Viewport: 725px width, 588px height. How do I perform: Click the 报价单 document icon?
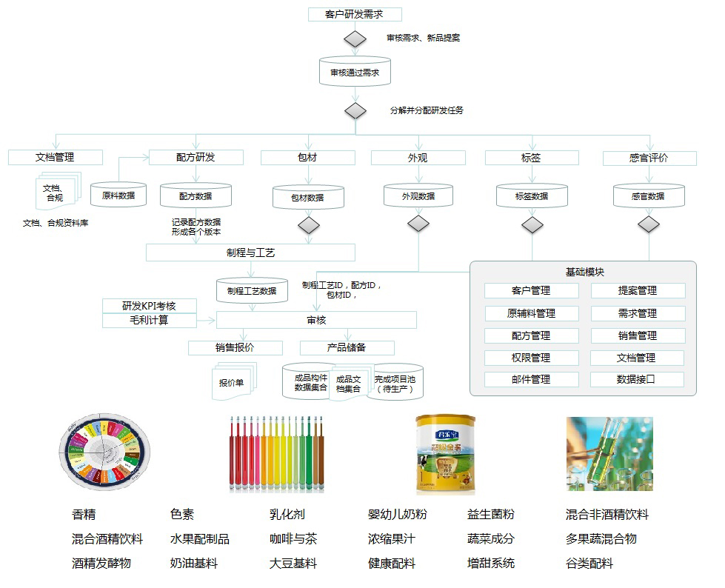235,381
